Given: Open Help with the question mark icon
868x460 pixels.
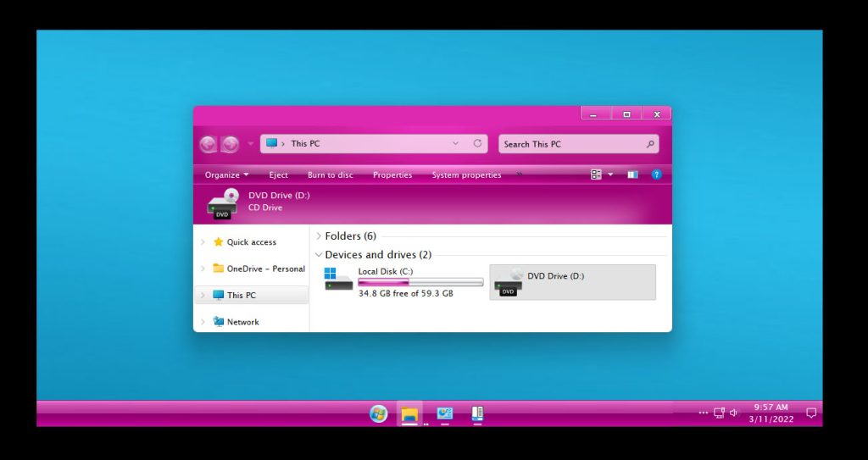Looking at the screenshot, I should tap(657, 175).
